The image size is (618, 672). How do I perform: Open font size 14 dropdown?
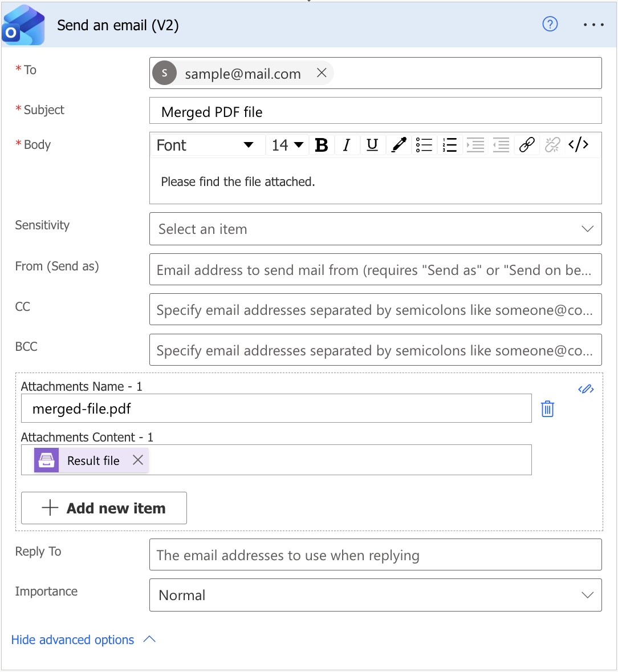287,145
